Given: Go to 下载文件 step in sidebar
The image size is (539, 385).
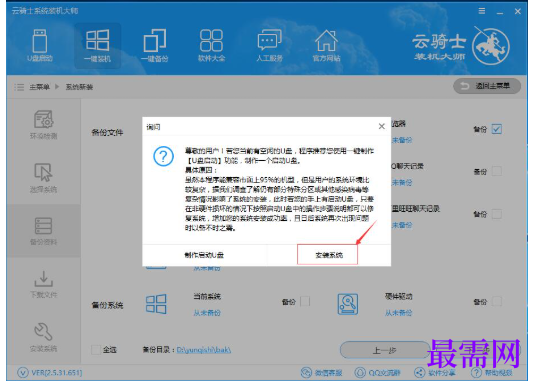Looking at the screenshot, I should pyautogui.click(x=43, y=284).
